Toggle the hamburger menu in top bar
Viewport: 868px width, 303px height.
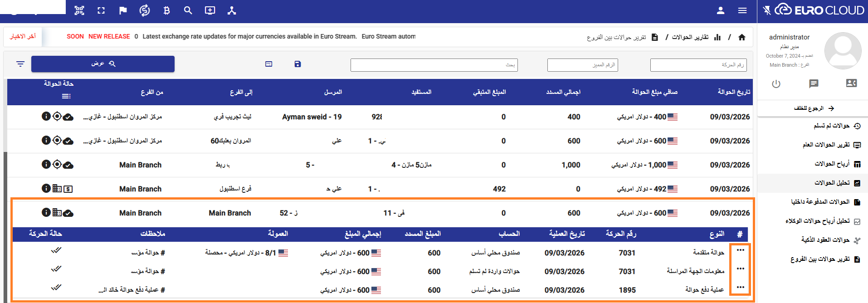tap(742, 10)
